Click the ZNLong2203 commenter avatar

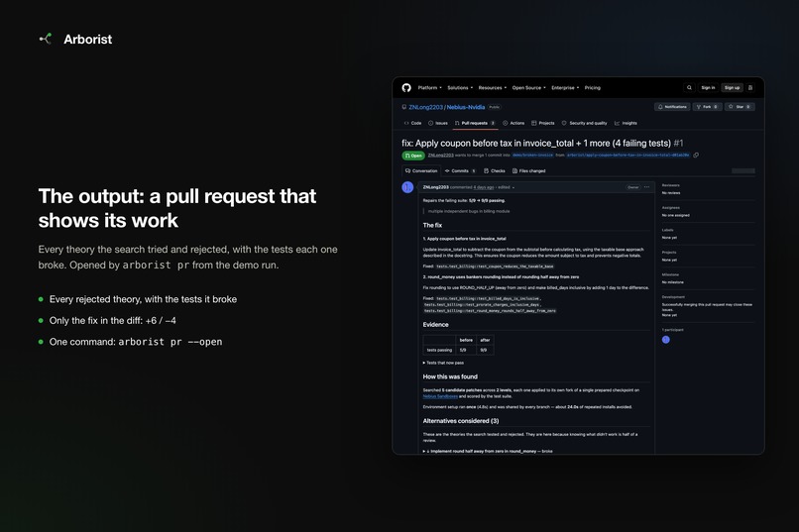click(x=407, y=187)
